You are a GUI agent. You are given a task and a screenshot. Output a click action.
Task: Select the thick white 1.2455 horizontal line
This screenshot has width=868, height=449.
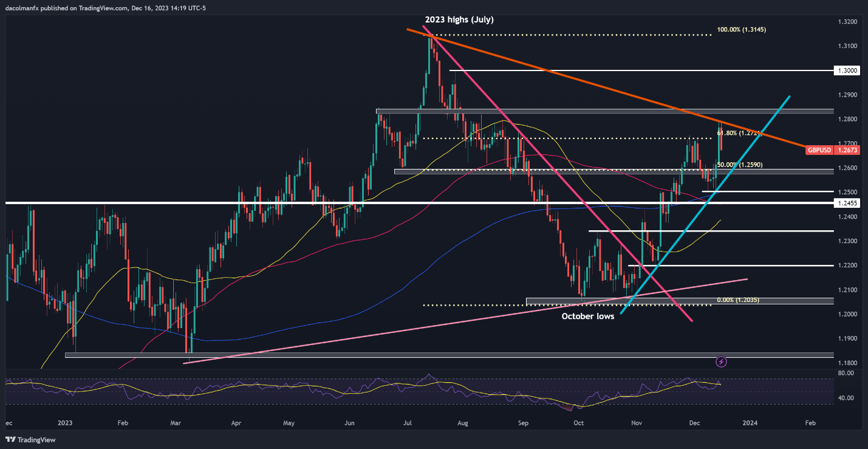click(419, 203)
